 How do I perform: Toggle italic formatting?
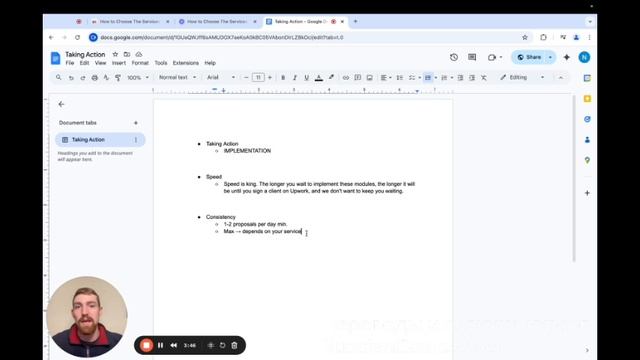295,78
